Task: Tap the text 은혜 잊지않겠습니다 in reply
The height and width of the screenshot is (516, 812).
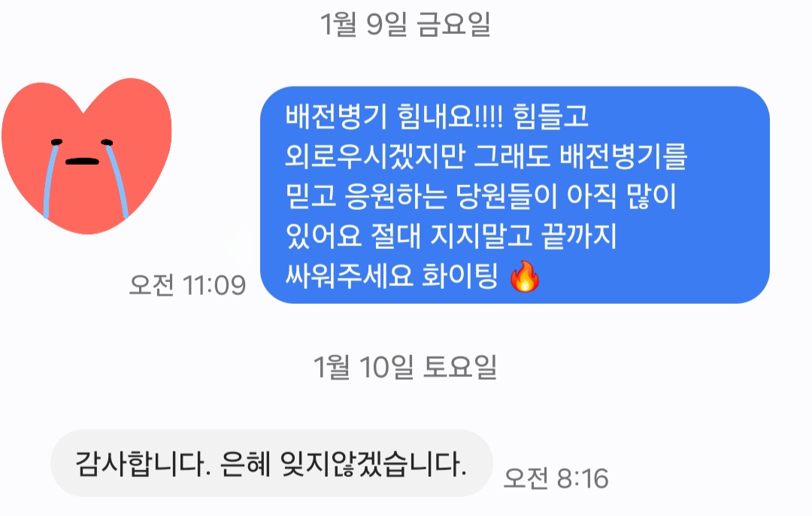Action: (x=344, y=463)
